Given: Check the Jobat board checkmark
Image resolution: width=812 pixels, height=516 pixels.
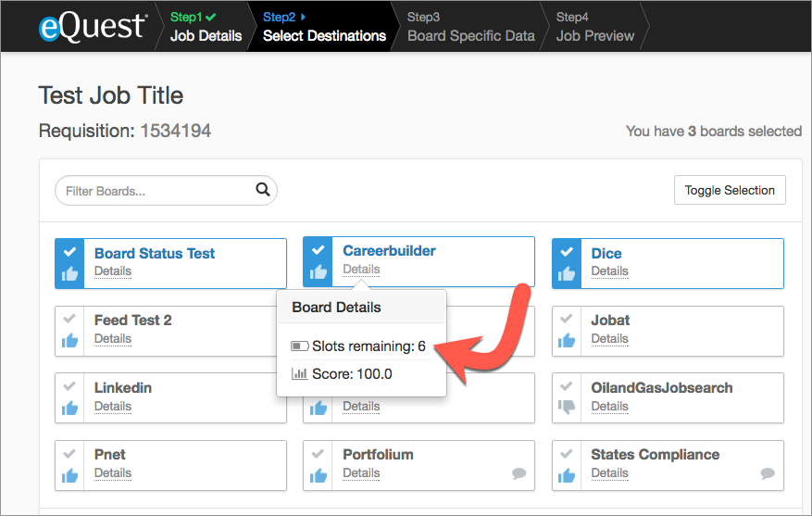Looking at the screenshot, I should (x=567, y=320).
